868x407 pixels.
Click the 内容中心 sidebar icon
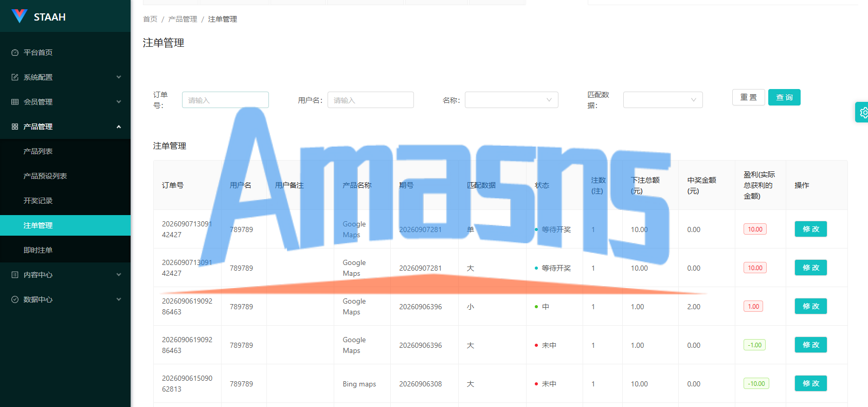[15, 275]
